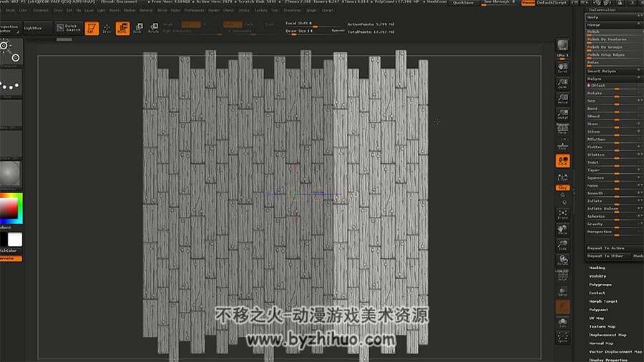Expand the UV Map section
This screenshot has width=644, height=362.
point(596,318)
